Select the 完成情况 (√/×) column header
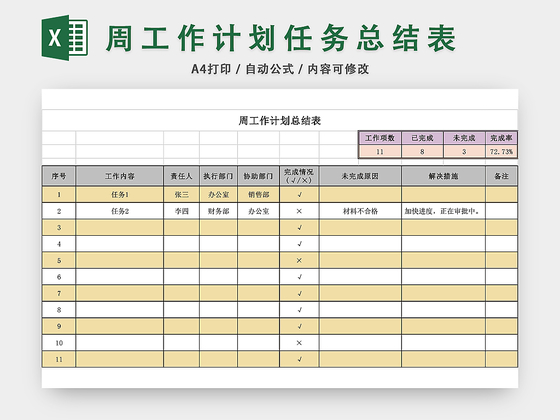This screenshot has width=560, height=420. coord(299,176)
